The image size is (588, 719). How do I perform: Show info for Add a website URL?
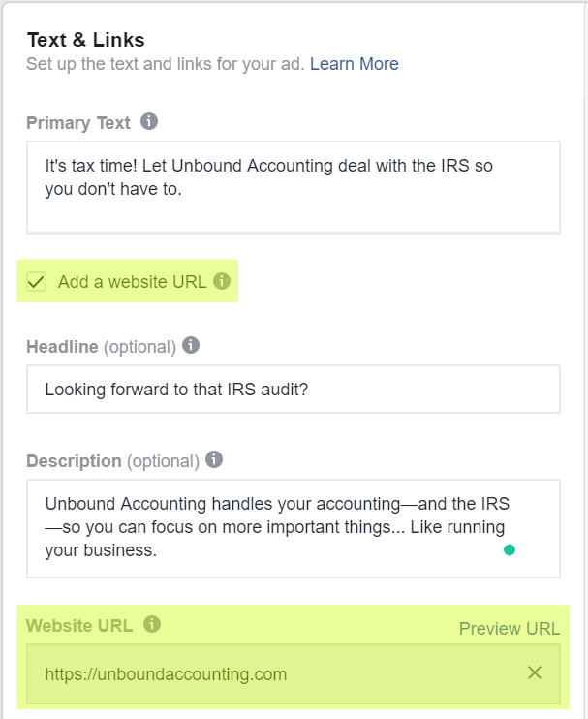click(222, 281)
